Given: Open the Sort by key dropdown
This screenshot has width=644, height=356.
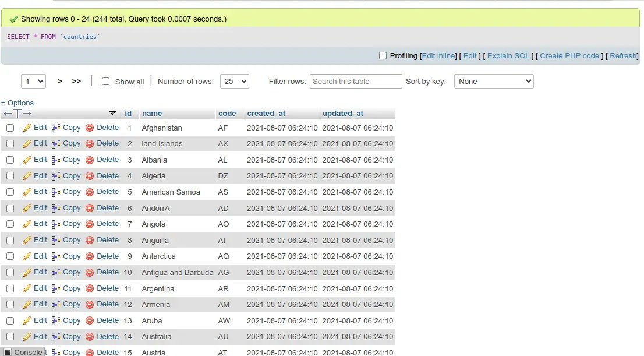Looking at the screenshot, I should [494, 82].
